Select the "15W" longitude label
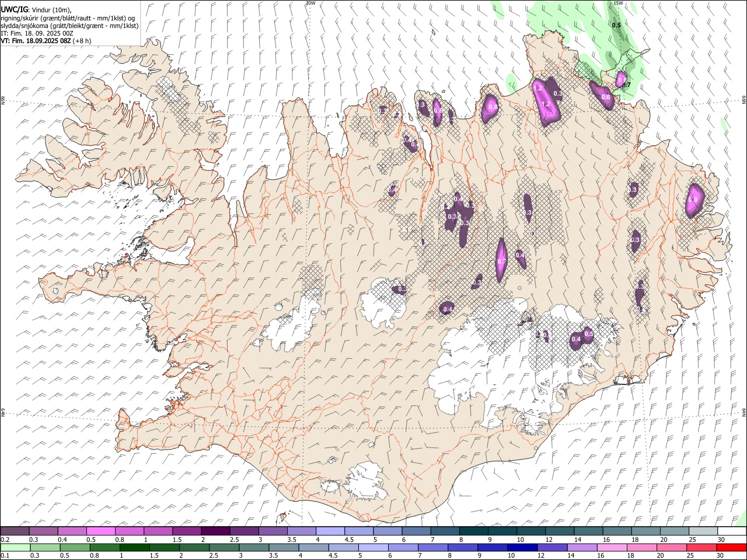Image resolution: width=747 pixels, height=560 pixels. (619, 3)
